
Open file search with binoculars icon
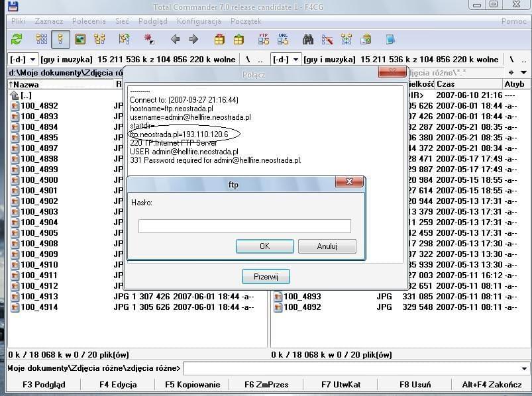click(308, 39)
